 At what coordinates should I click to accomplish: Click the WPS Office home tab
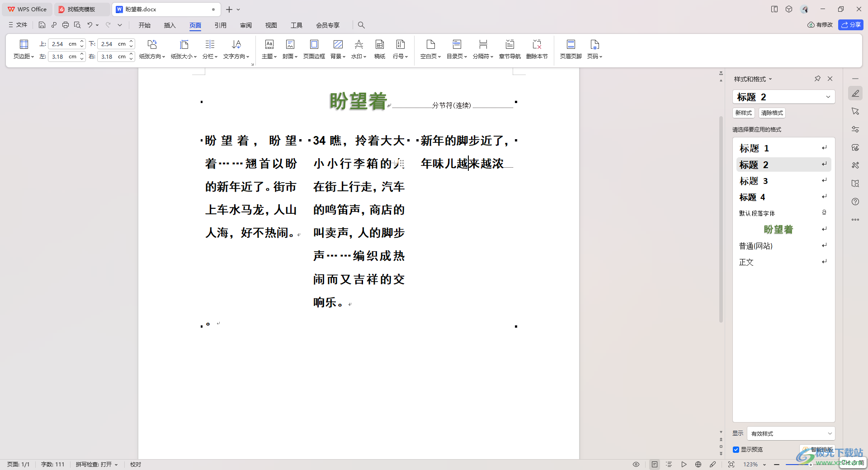[27, 9]
